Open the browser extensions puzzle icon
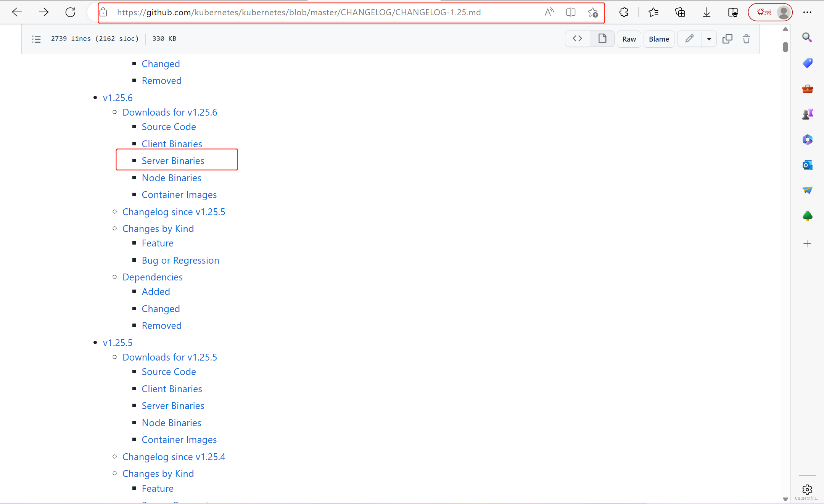The width and height of the screenshot is (824, 504). click(624, 12)
